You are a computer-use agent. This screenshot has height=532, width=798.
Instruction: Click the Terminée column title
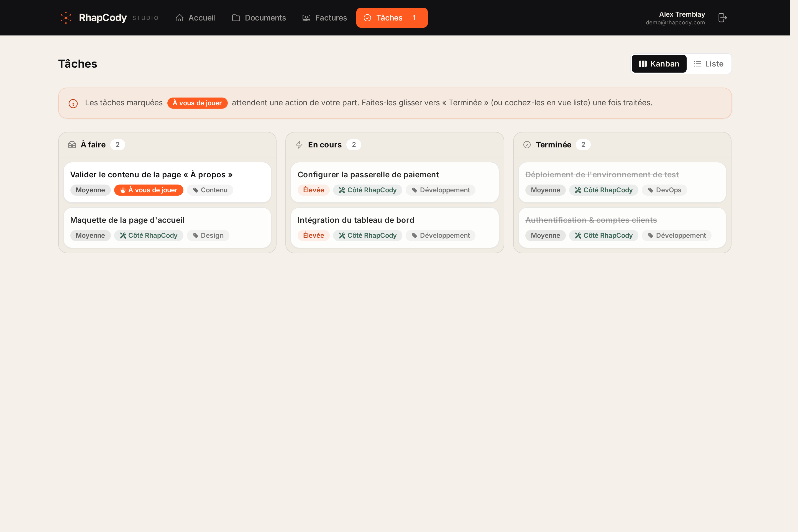553,145
